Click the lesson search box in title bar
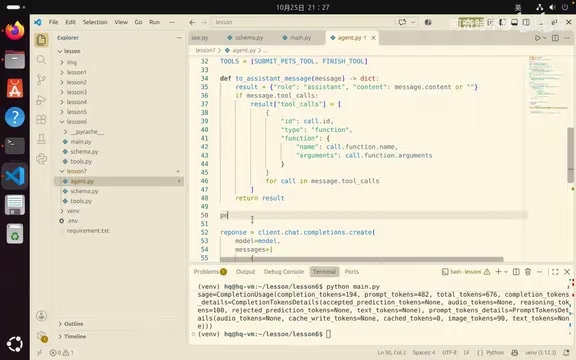Screen dimensions: 576x360 [x=303, y=22]
